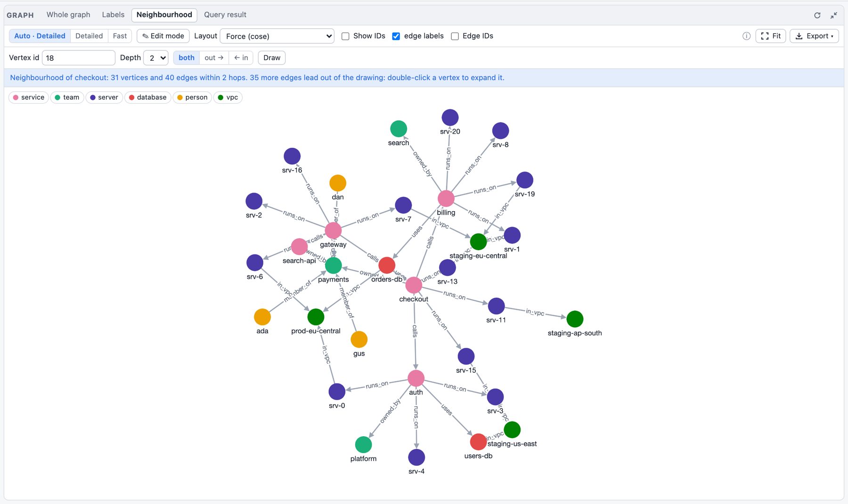Open the info icon next to Fit

pos(746,36)
